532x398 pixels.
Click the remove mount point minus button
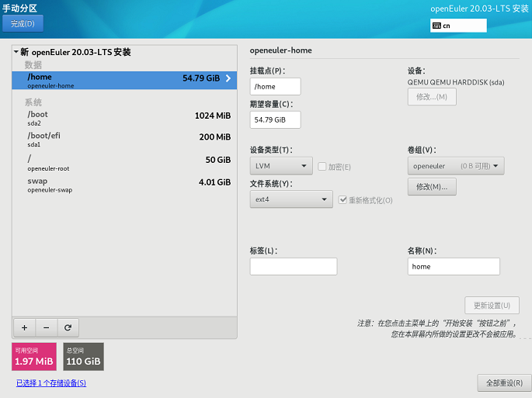pyautogui.click(x=47, y=327)
